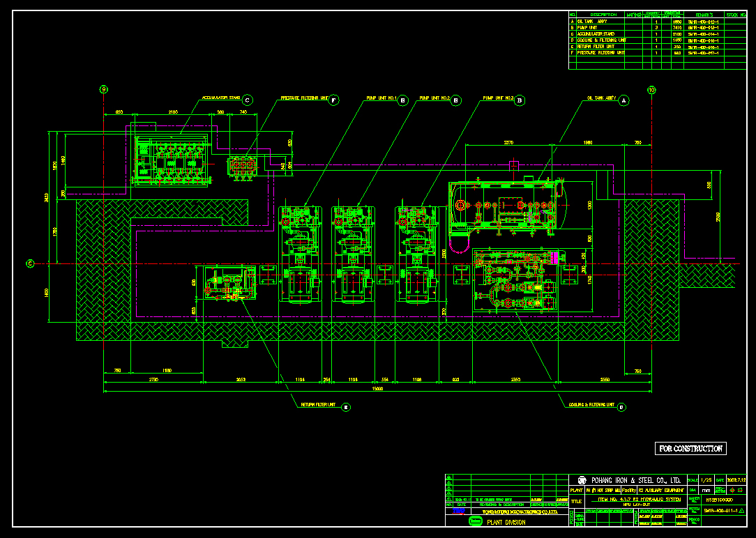This screenshot has width=756, height=538.
Task: Click the 1/25 scale value in title block
Action: (706, 480)
